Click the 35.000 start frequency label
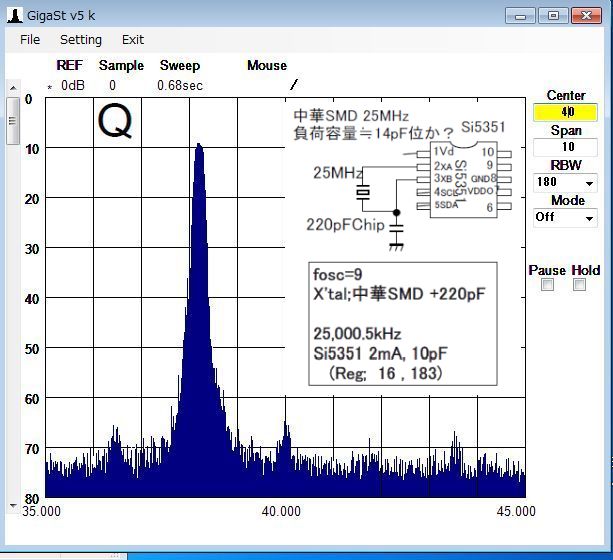The height and width of the screenshot is (560, 613). pyautogui.click(x=41, y=511)
